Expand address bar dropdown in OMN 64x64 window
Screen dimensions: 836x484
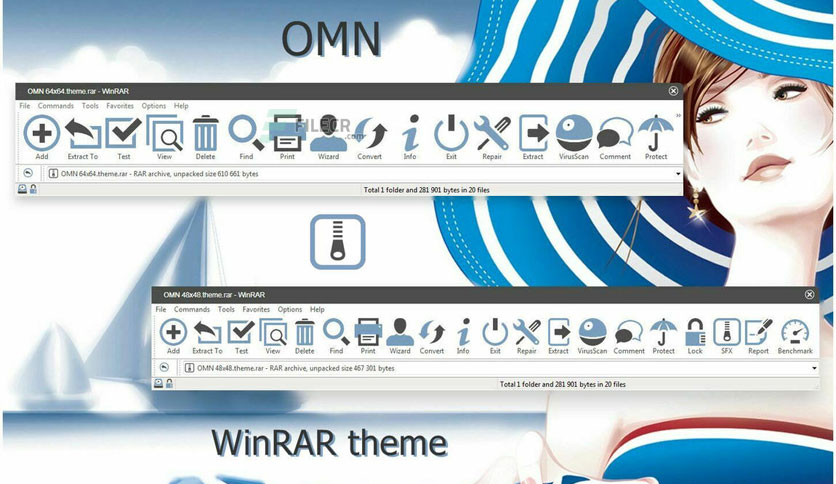678,174
